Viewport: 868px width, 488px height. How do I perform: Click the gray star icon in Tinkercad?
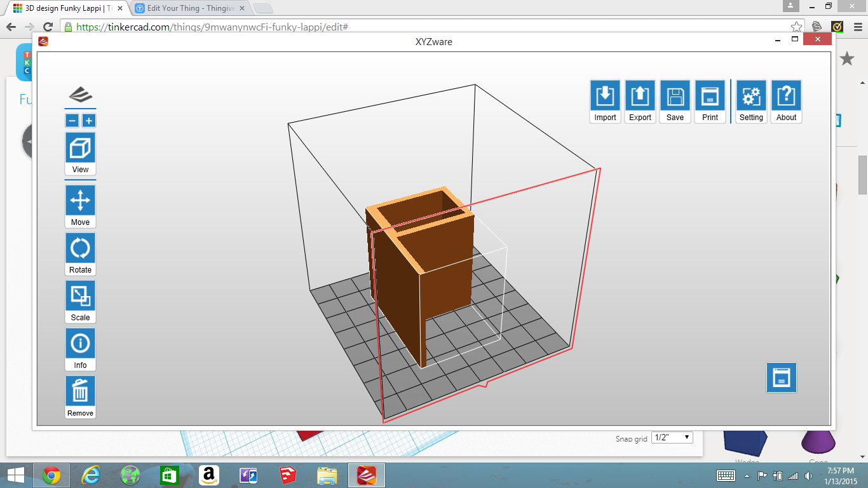click(847, 59)
